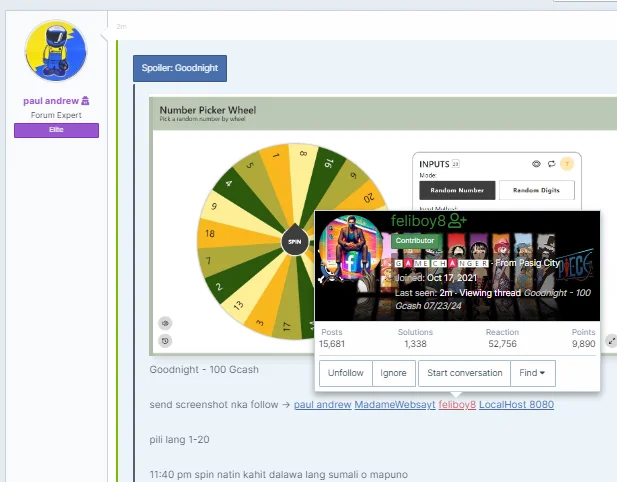Screen dimensions: 617x482
Task: Click the Ignore button
Action: pos(393,373)
